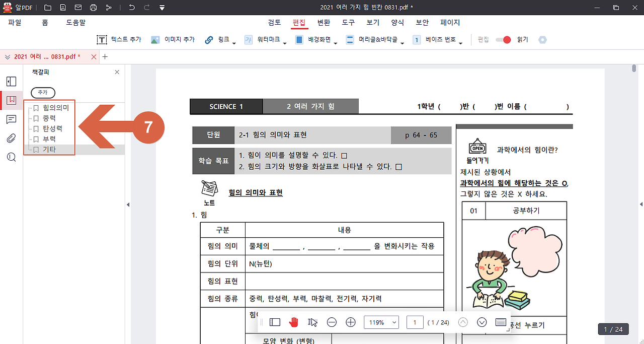The image size is (644, 344).
Task: Open the attachments panel in left sidebar
Action: pos(11,138)
